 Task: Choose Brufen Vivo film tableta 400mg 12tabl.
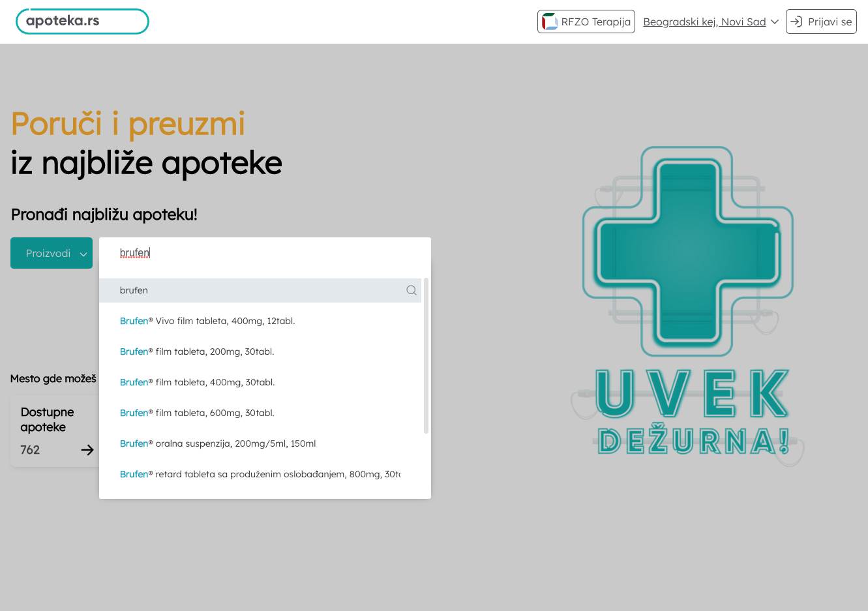click(207, 321)
